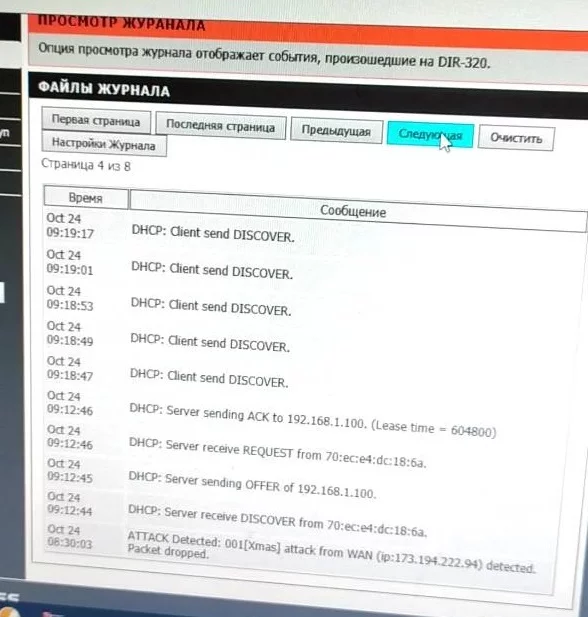The image size is (588, 617).
Task: Advance with the highlighted "Следующая" button
Action: (430, 135)
